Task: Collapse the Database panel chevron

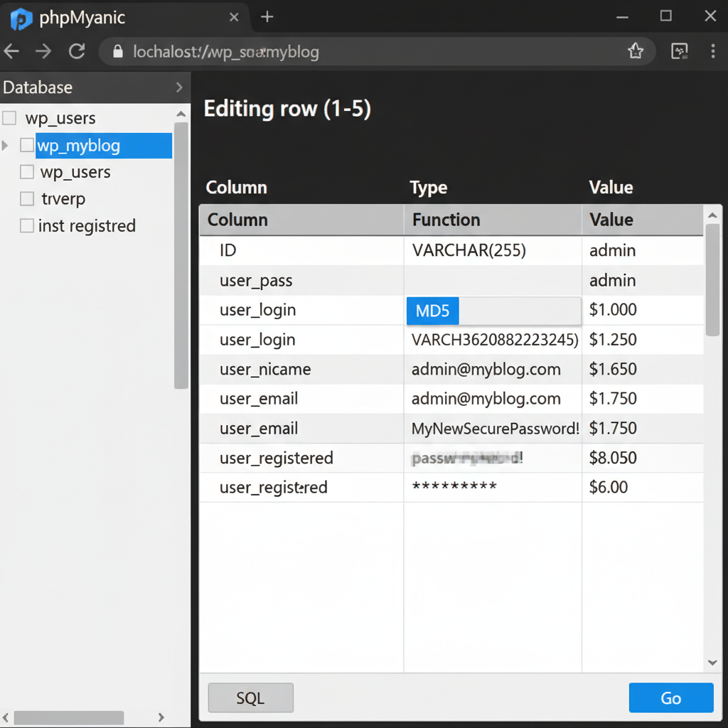Action: tap(178, 87)
